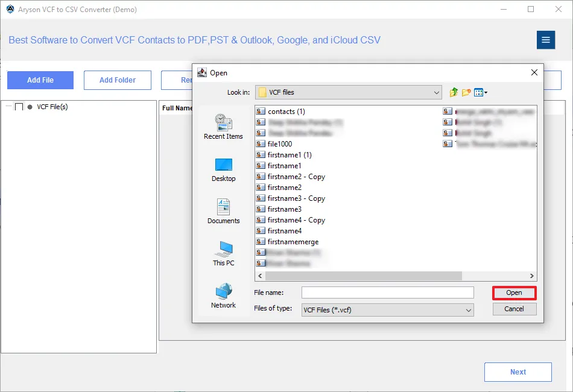Image resolution: width=573 pixels, height=392 pixels.
Task: Close the Open dialog with X
Action: coord(534,72)
